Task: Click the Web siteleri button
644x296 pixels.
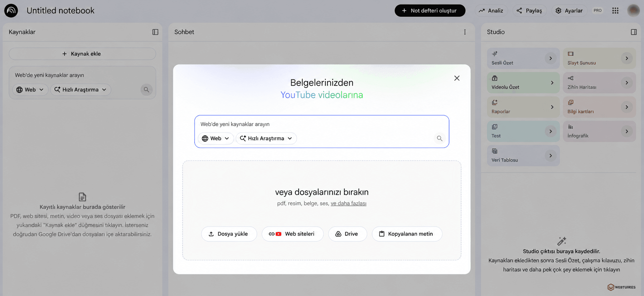Action: point(292,234)
